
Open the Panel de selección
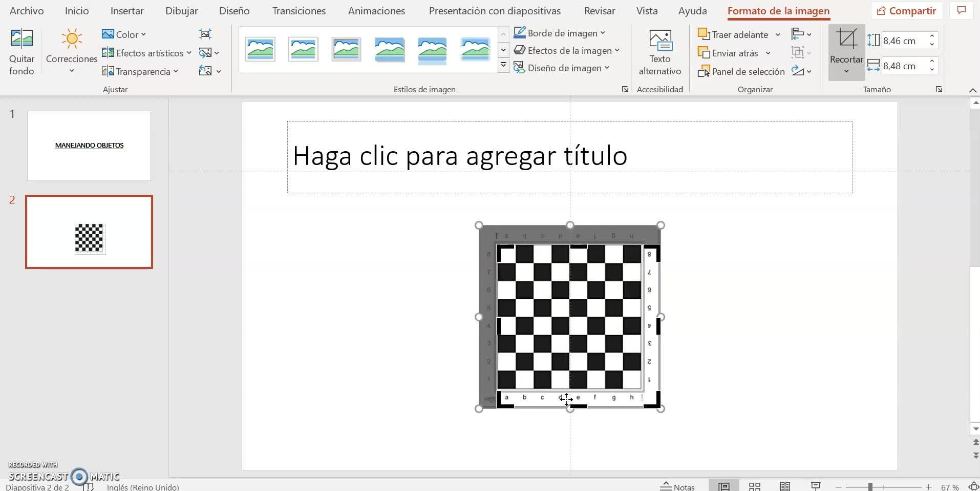(x=741, y=71)
